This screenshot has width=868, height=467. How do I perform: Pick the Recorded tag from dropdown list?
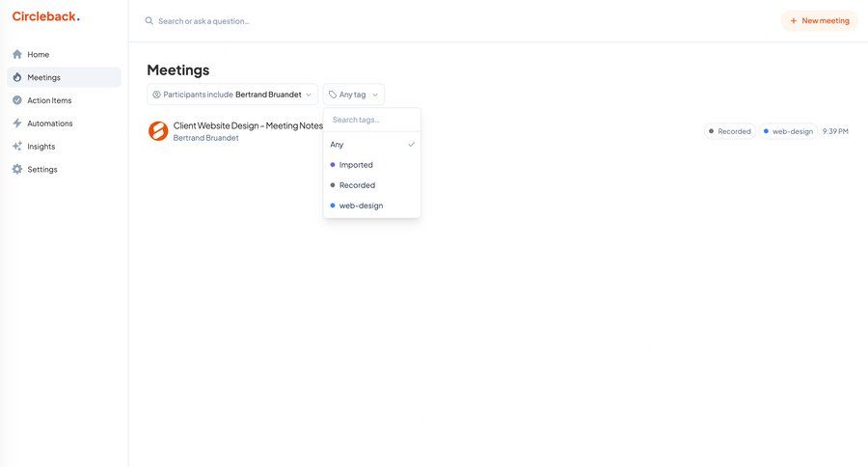point(371,185)
